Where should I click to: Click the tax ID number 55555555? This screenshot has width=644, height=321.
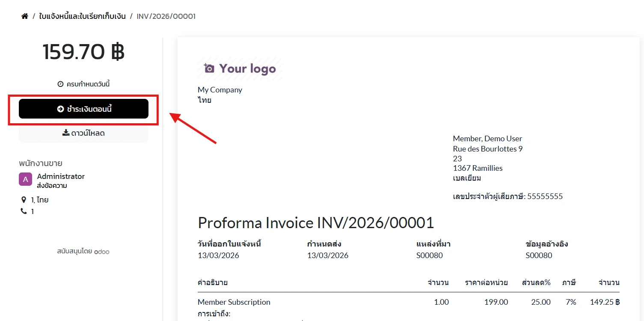[545, 196]
